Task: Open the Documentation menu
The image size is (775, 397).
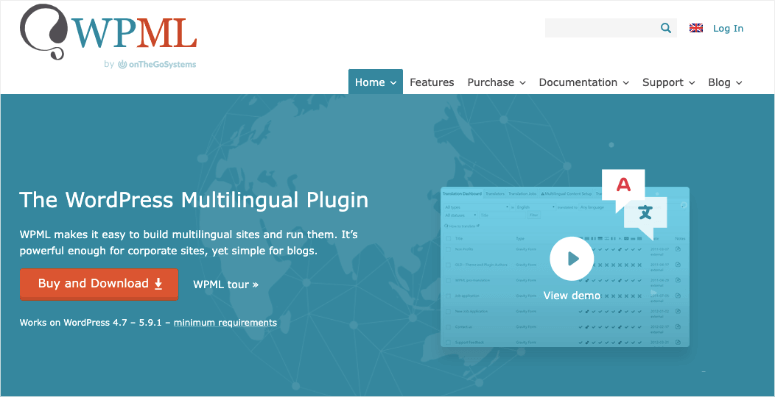Action: [x=584, y=82]
